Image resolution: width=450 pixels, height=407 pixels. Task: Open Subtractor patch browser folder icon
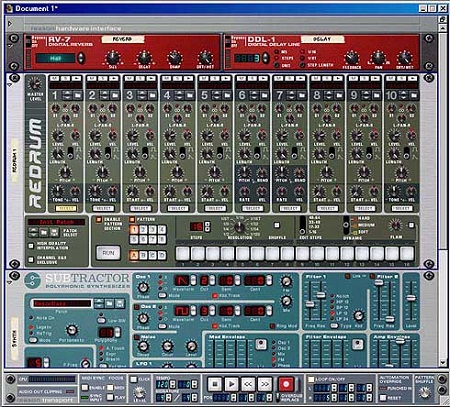tap(110, 303)
